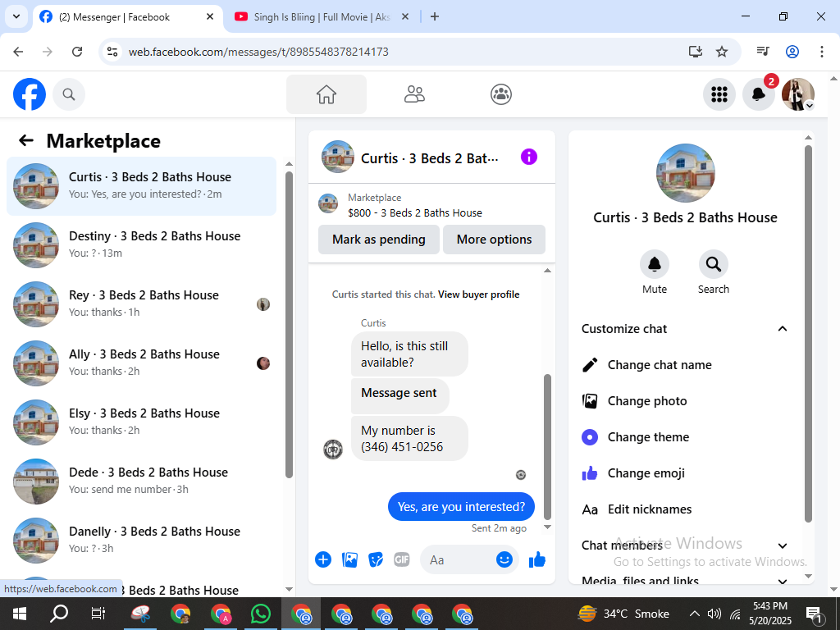Go to the Home tab icon
Viewport: 840px width, 630px height.
click(326, 94)
